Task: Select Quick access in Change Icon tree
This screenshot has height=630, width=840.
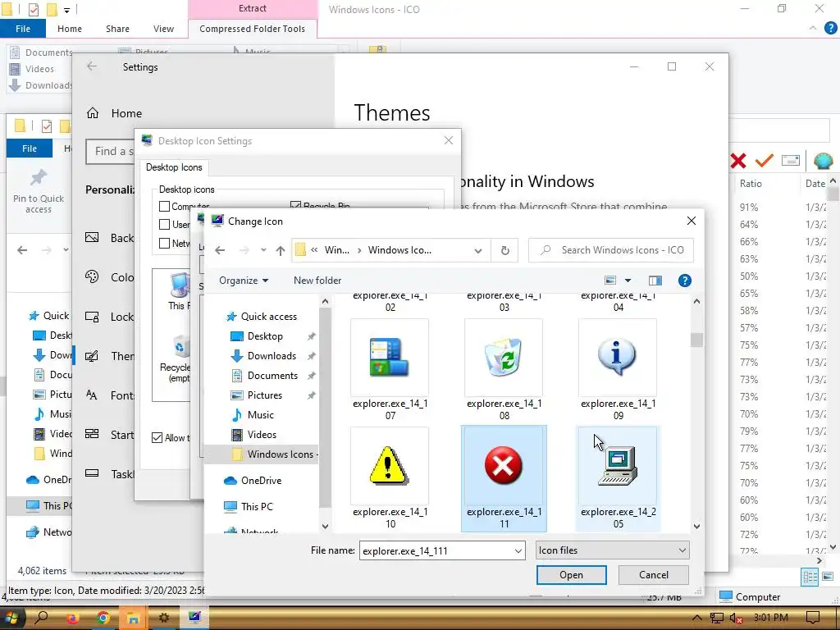Action: pos(262,316)
